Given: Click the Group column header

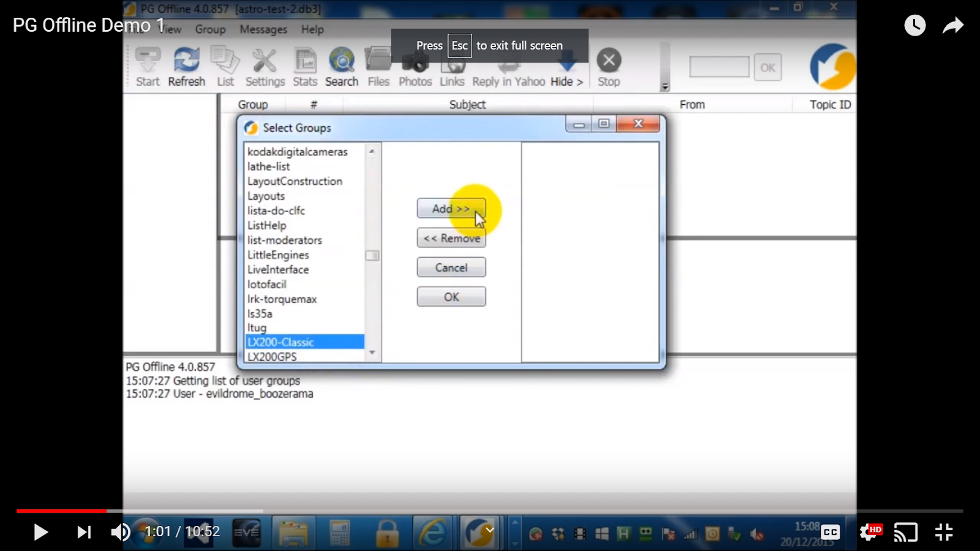Looking at the screenshot, I should (253, 105).
